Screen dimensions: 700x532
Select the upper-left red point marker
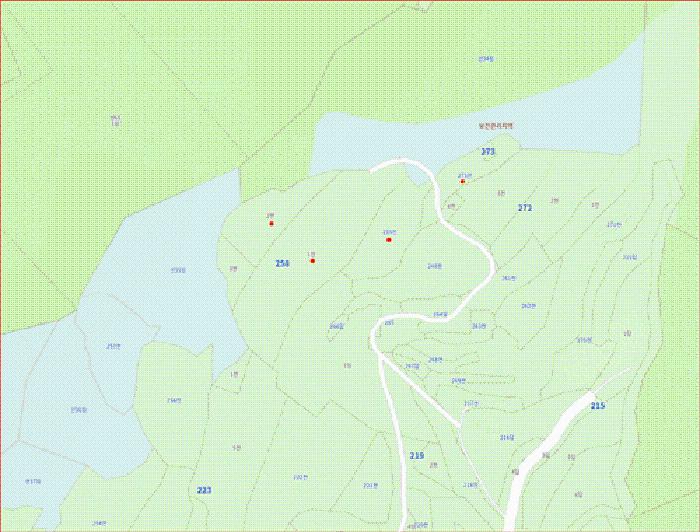[x=271, y=223]
